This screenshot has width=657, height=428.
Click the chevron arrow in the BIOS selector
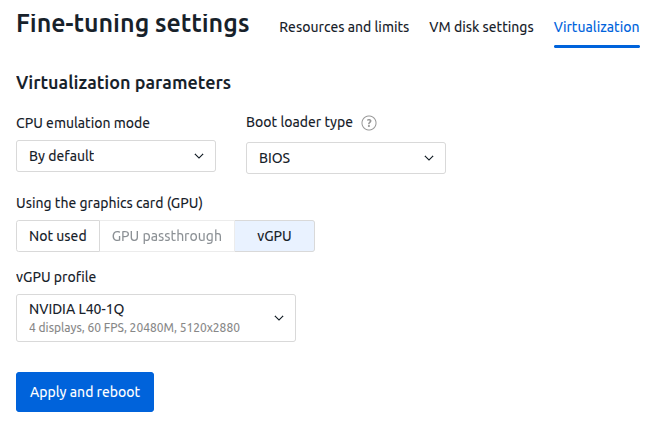click(429, 158)
